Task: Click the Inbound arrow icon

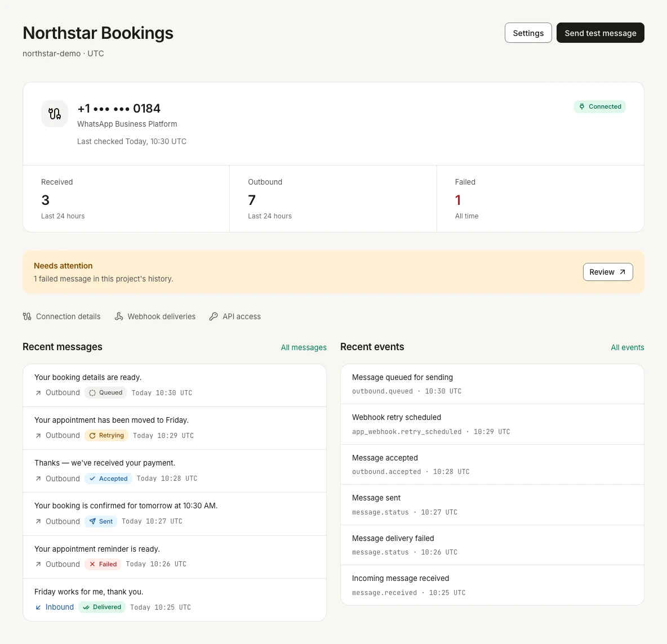Action: point(38,607)
